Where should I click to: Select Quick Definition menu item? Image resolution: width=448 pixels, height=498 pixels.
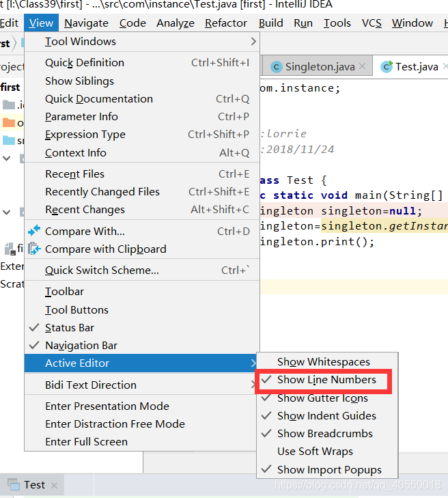point(142,63)
